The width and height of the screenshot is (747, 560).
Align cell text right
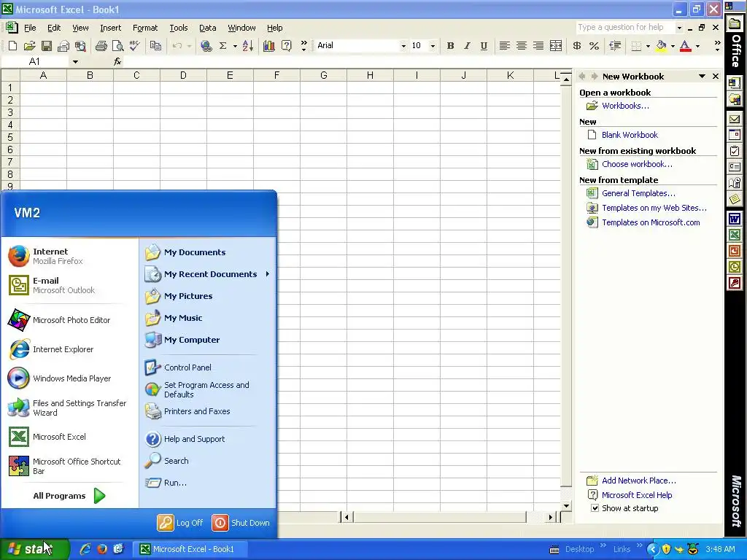(x=538, y=46)
